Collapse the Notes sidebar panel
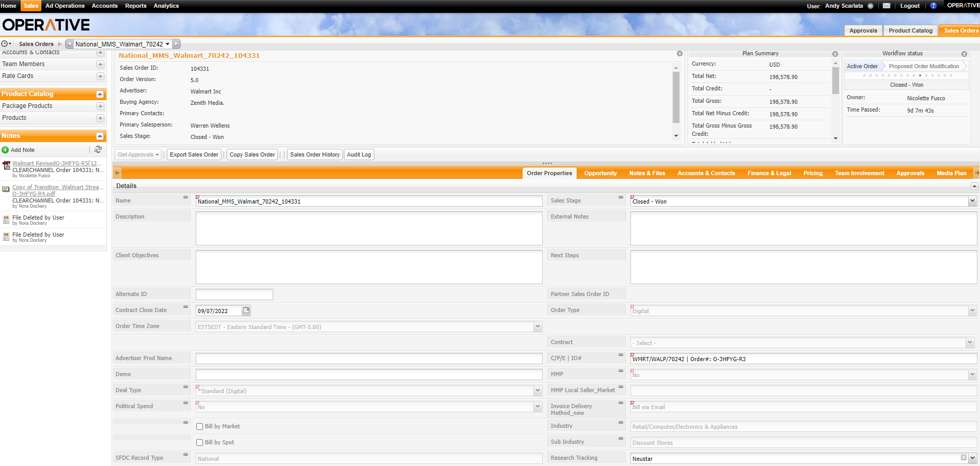The width and height of the screenshot is (980, 466). click(x=100, y=136)
